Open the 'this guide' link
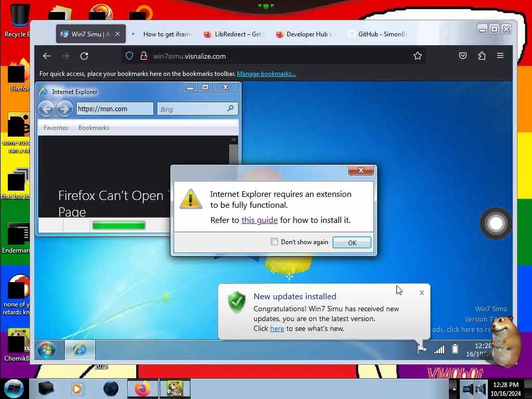 coord(260,220)
